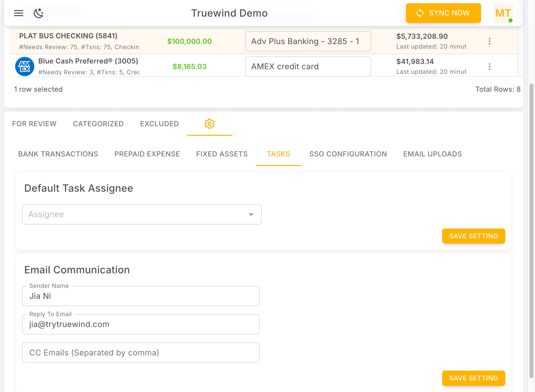The width and height of the screenshot is (535, 392).
Task: Open the Adv Plus Banking account selector
Action: 308,41
